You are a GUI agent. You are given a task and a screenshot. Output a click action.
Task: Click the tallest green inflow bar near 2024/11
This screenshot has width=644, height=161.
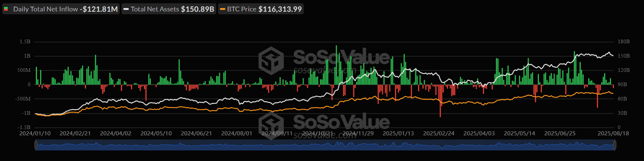(x=336, y=65)
